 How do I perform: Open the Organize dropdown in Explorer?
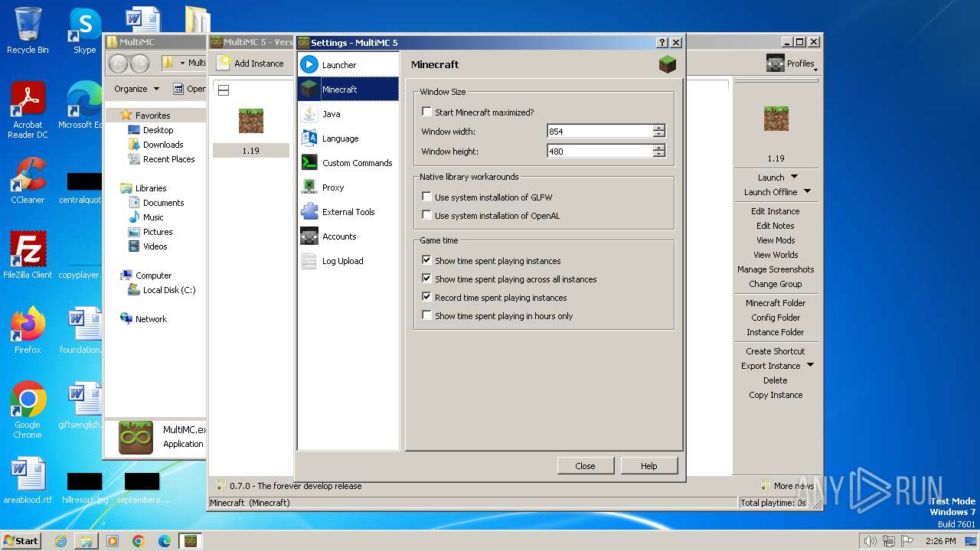tap(136, 89)
